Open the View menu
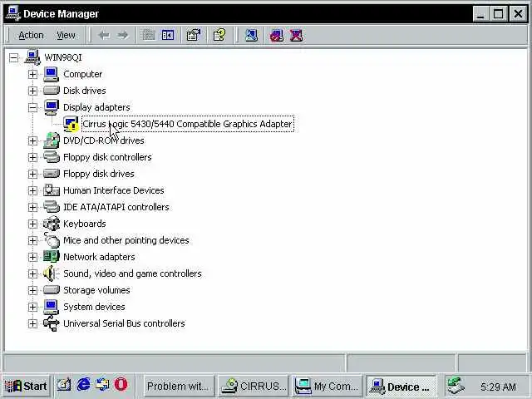 [66, 35]
